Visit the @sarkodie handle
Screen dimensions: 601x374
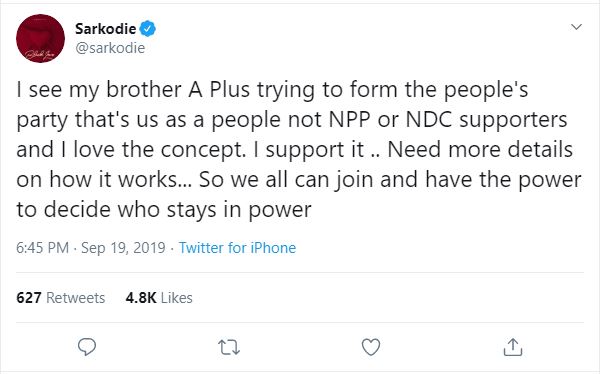(110, 48)
